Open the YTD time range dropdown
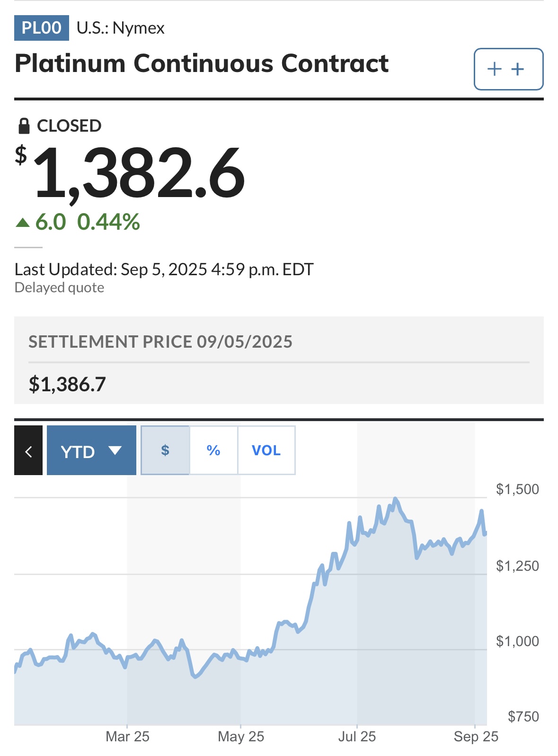The height and width of the screenshot is (756, 558). (91, 450)
